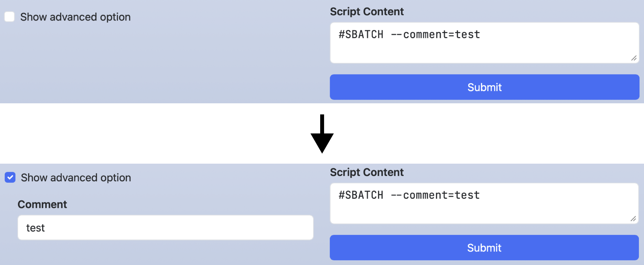
Task: Uncheck the ticked Show advanced option checkbox
Action: tap(10, 177)
